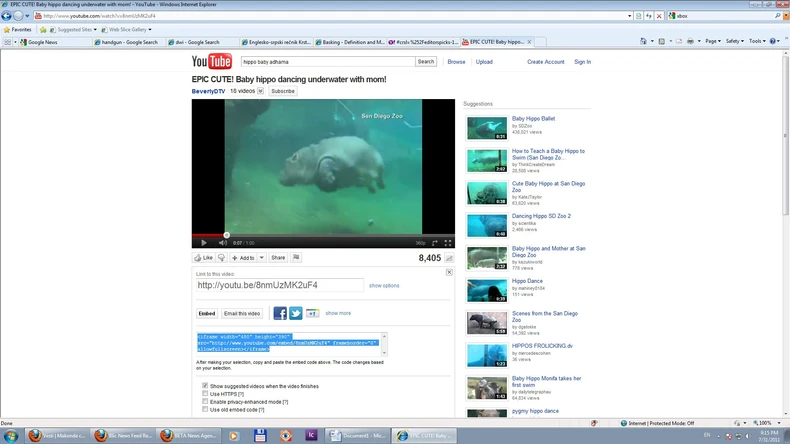Viewport: 790px width, 444px height.
Task: Open the Windows Start menu
Action: (11, 435)
